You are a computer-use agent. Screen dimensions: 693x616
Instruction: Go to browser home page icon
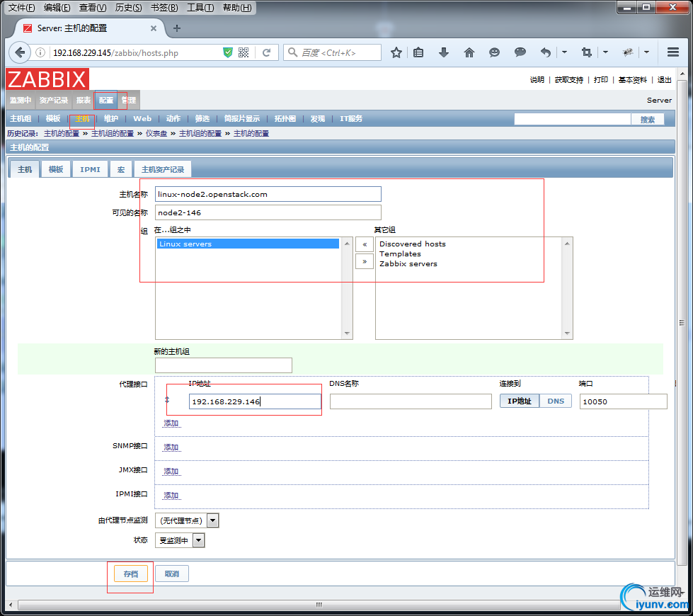[469, 52]
